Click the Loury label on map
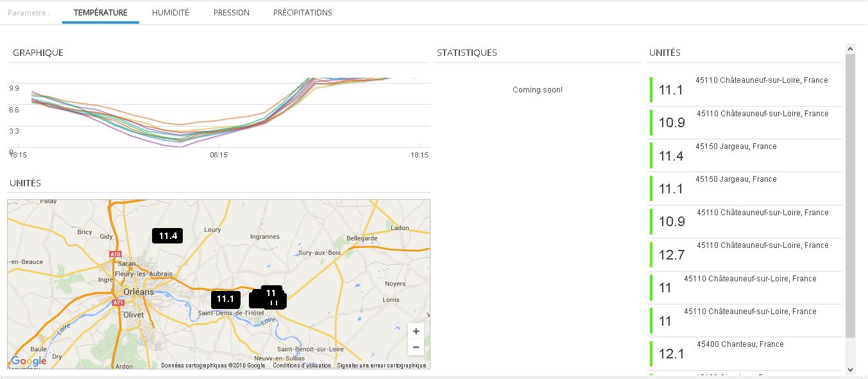868x379 pixels. pos(212,229)
